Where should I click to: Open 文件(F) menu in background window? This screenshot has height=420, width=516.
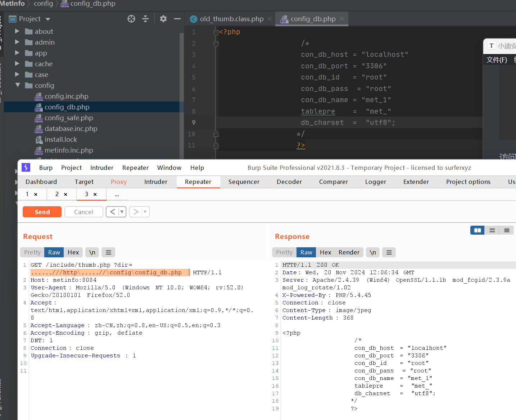(x=497, y=60)
